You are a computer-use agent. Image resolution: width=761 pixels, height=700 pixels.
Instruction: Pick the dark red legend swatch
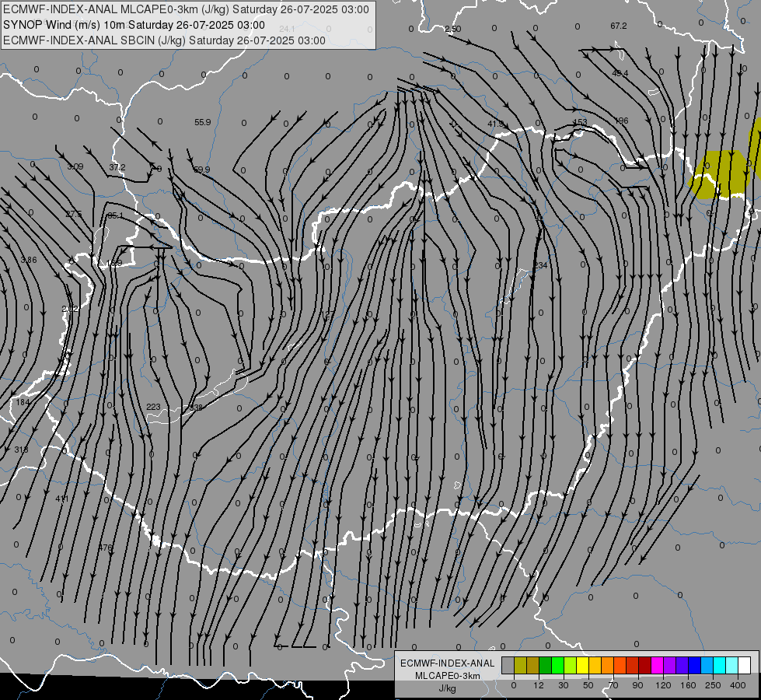(x=645, y=665)
